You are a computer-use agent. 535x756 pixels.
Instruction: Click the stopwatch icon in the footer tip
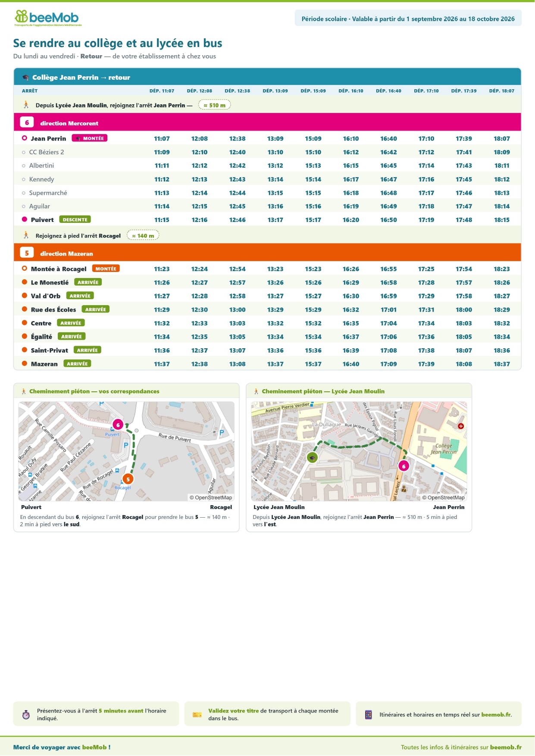tap(26, 715)
